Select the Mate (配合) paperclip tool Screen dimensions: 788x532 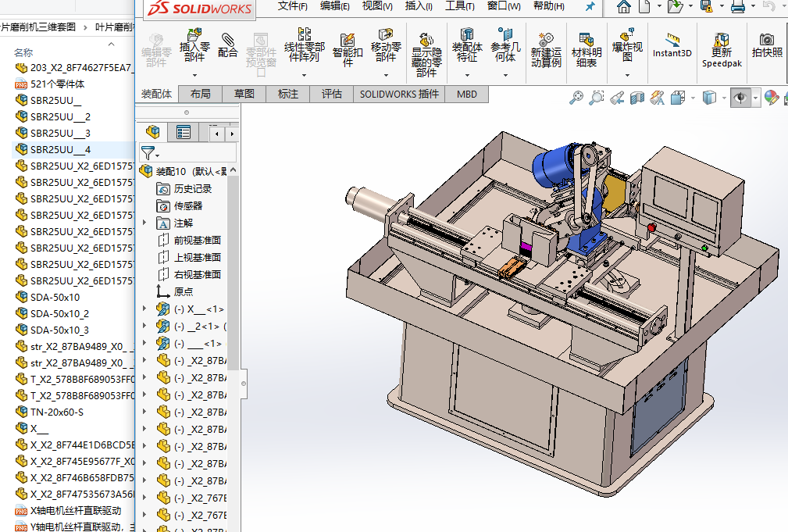(228, 45)
